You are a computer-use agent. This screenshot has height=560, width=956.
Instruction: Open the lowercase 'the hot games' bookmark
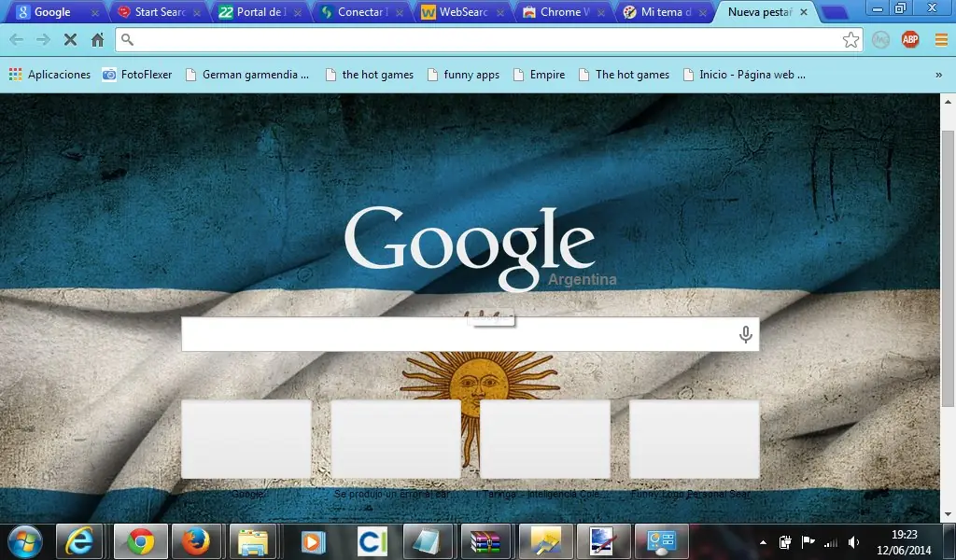[370, 75]
